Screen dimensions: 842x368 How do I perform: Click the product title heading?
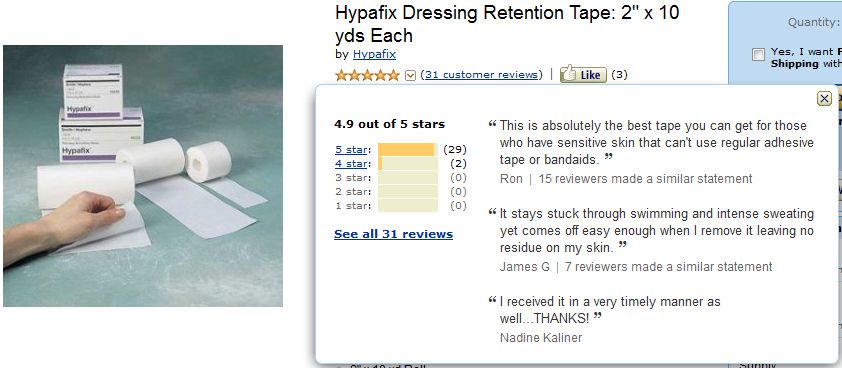[507, 24]
